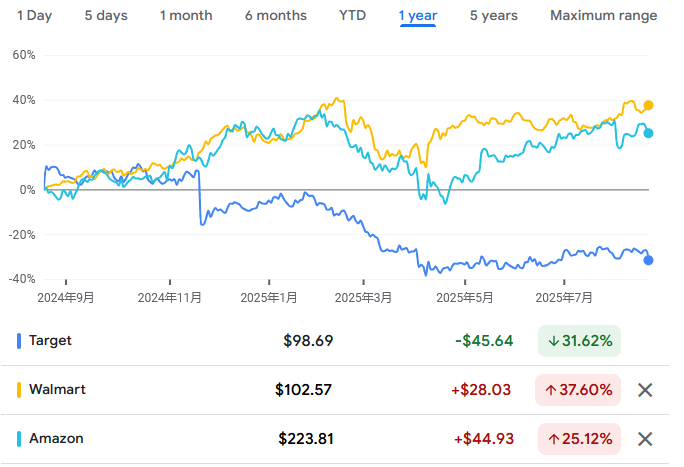This screenshot has width=684, height=467.
Task: Click Target's down arrow icon
Action: (x=554, y=341)
